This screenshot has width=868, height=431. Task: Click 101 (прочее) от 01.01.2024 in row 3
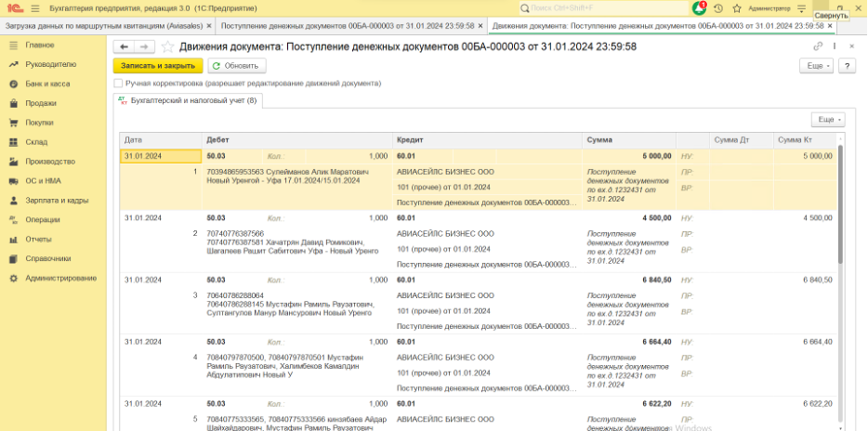pyautogui.click(x=444, y=311)
